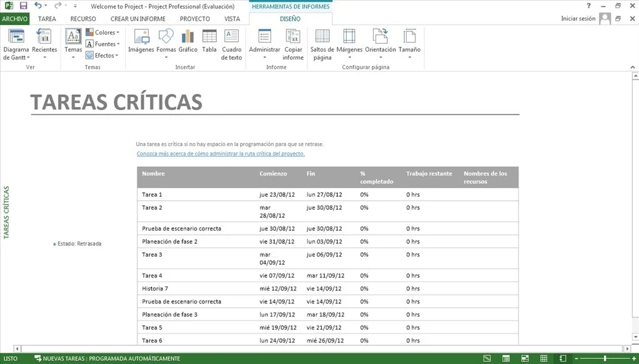
Task: Select the DISEÑO tab
Action: click(x=290, y=19)
